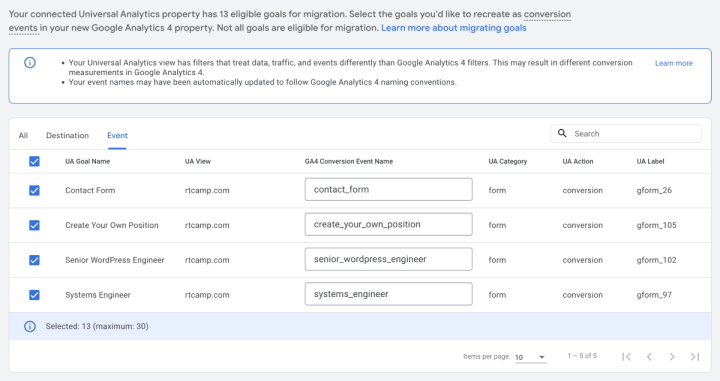Uncheck the Systems Engineer checkbox
Viewport: 720px width, 381px height.
coord(34,295)
